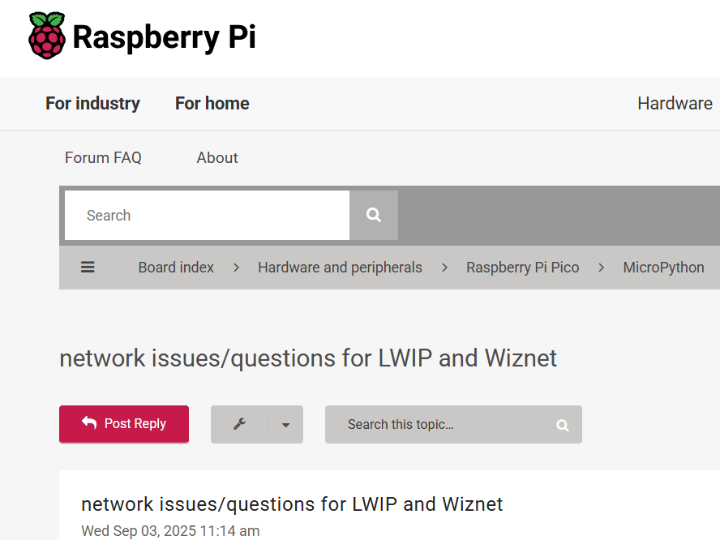Navigate to Board index breadcrumb

point(176,267)
